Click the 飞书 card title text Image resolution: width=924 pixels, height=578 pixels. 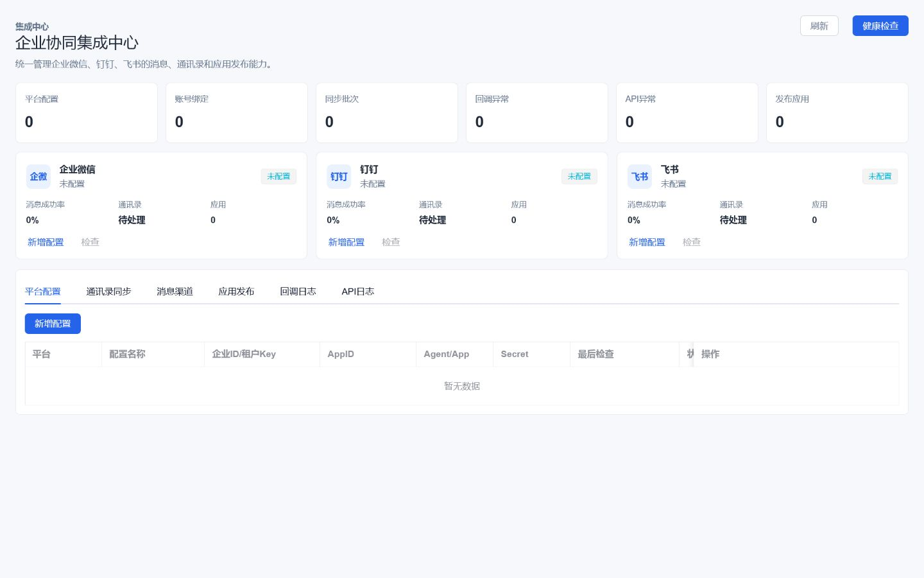(670, 170)
